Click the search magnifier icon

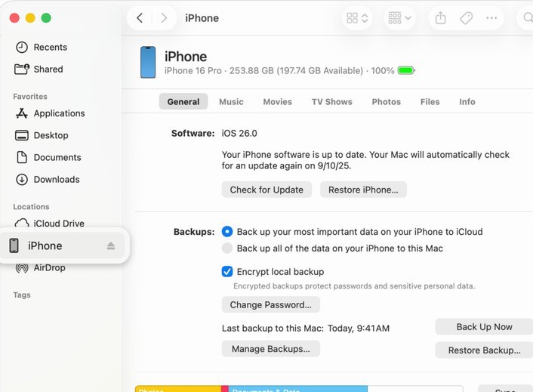528,17
